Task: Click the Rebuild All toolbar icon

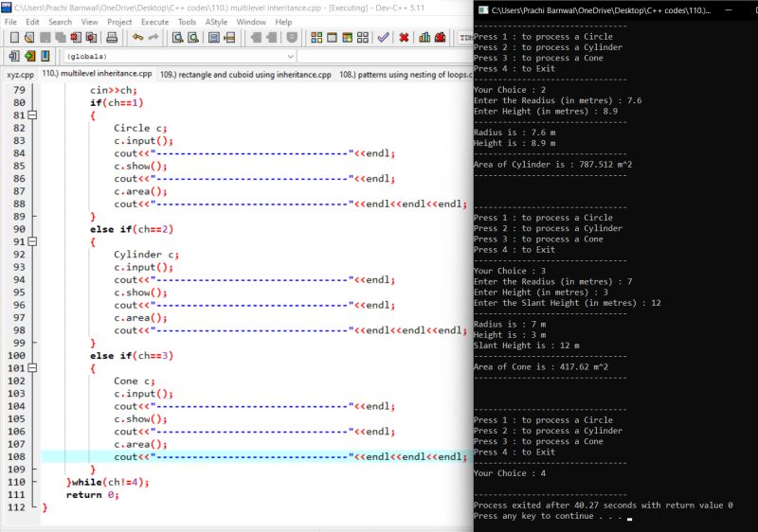Action: (x=363, y=38)
